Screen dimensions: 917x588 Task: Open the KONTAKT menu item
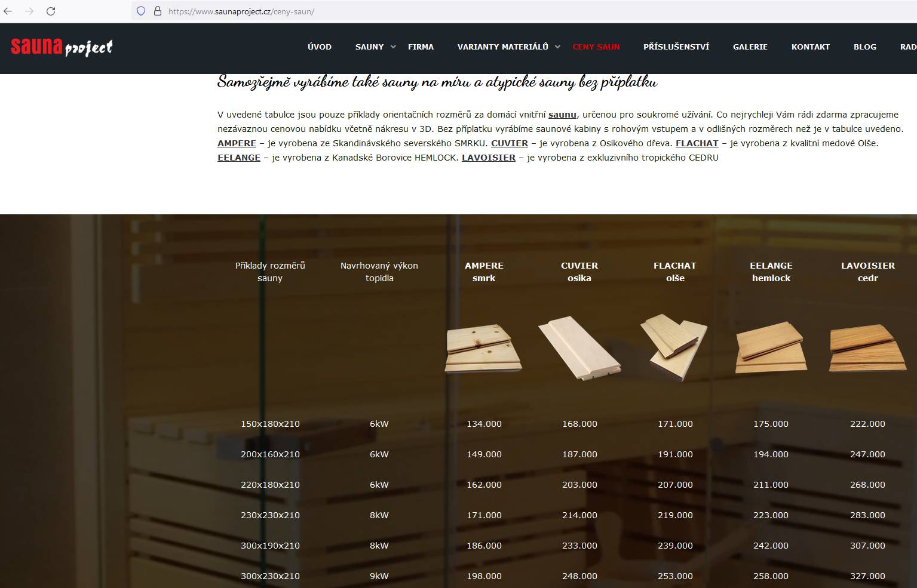point(811,47)
